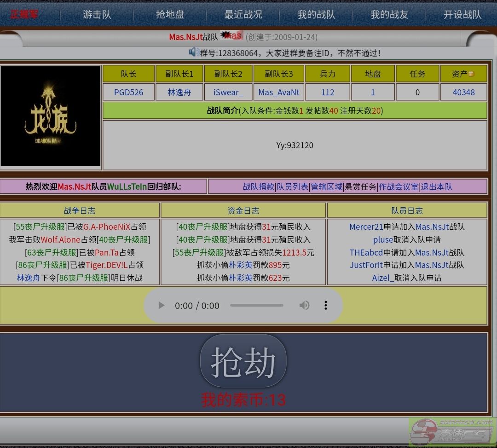Click the Mas team badge icon
Screen dimensions: 497x448
[x=231, y=36]
